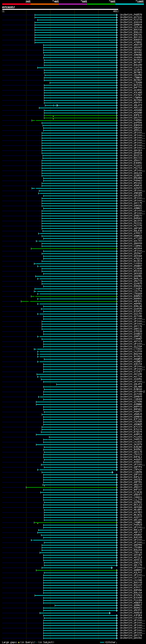This screenshot has width=146, height=644.
Task: Select the AV536957 query name label
Action: 8,7
